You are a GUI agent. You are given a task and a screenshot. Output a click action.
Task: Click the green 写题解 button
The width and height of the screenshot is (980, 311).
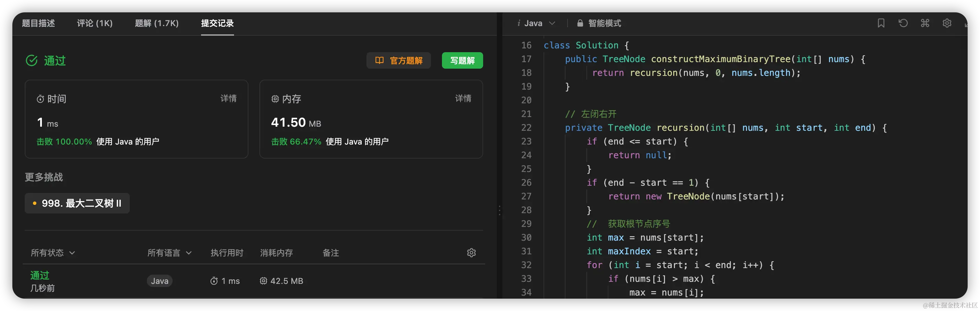(462, 60)
